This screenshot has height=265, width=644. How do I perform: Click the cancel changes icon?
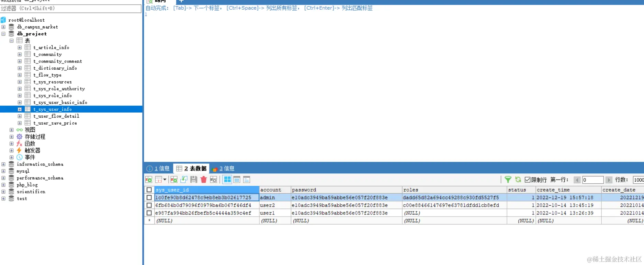[214, 180]
